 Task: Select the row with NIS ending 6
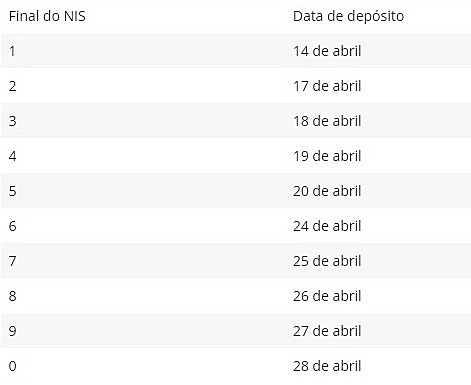tap(236, 226)
